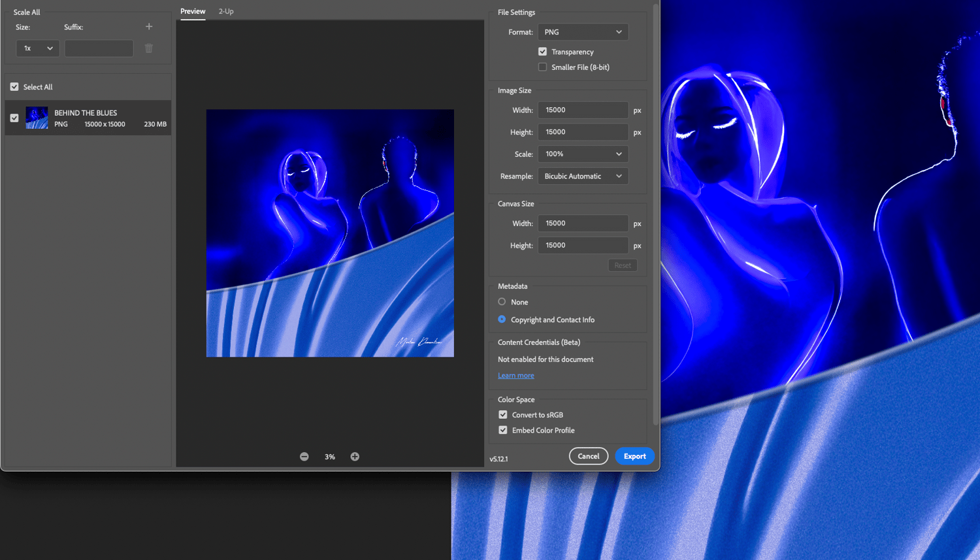Expand the Scale 100% dropdown
This screenshot has height=560, width=980.
[583, 154]
